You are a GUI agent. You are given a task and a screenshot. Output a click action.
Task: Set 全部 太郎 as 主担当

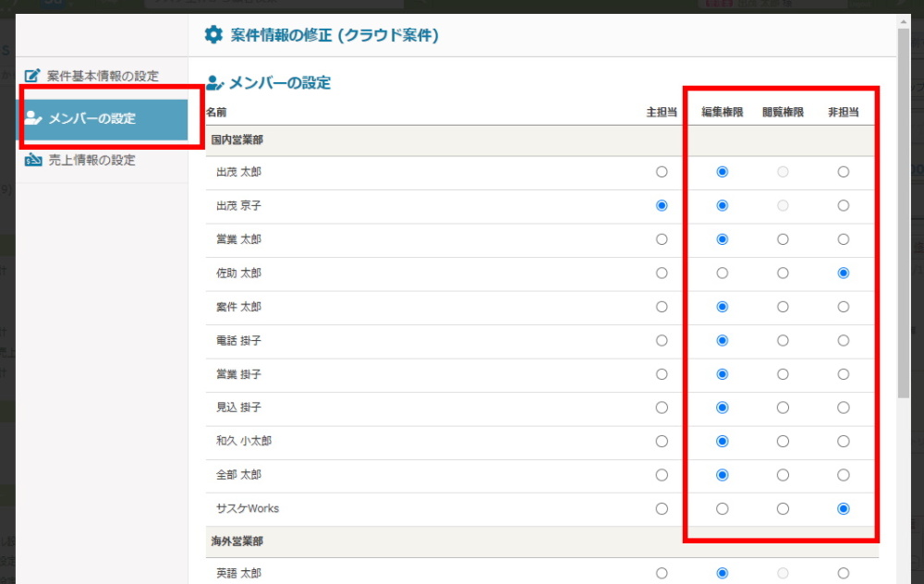click(662, 475)
